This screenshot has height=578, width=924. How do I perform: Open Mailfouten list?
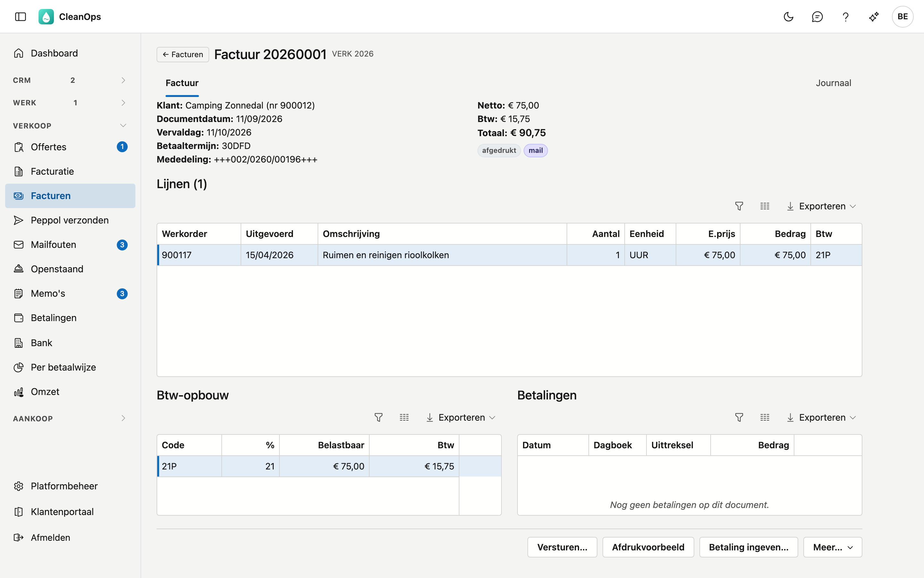pyautogui.click(x=70, y=245)
